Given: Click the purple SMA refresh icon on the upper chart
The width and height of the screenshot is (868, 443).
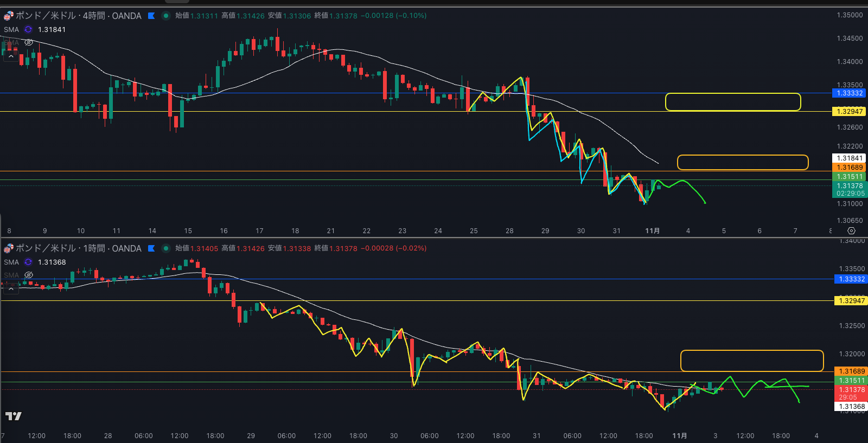Looking at the screenshot, I should tap(28, 30).
